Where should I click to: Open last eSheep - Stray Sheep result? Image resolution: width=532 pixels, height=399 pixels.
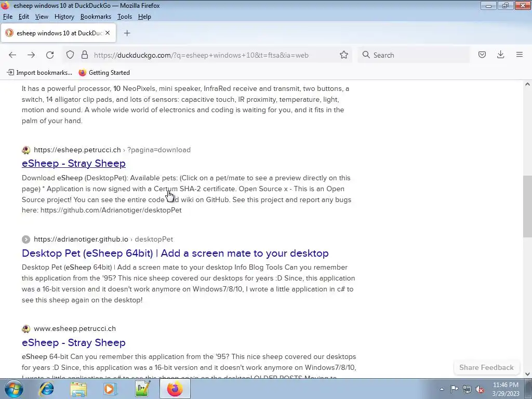[x=74, y=342]
